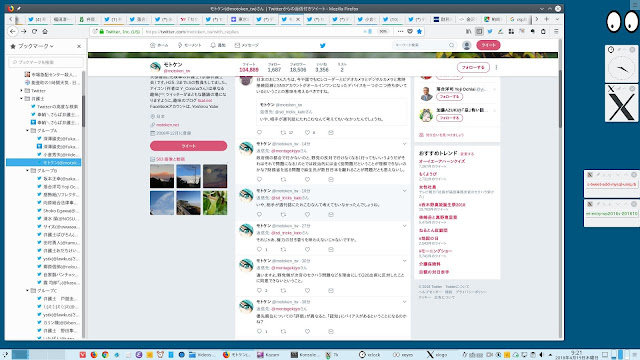Open page actions three-dots menu in address bar
The image size is (640, 360).
pos(400,31)
